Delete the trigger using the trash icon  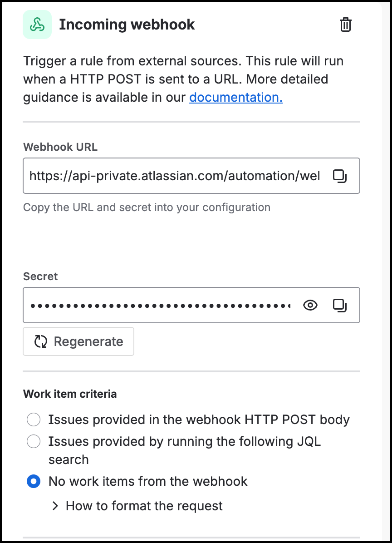coord(345,25)
